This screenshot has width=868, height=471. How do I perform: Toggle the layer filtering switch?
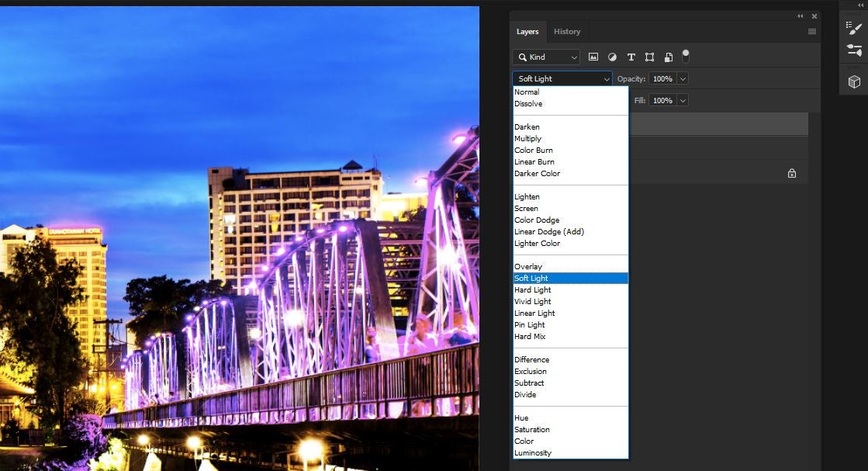[x=686, y=55]
